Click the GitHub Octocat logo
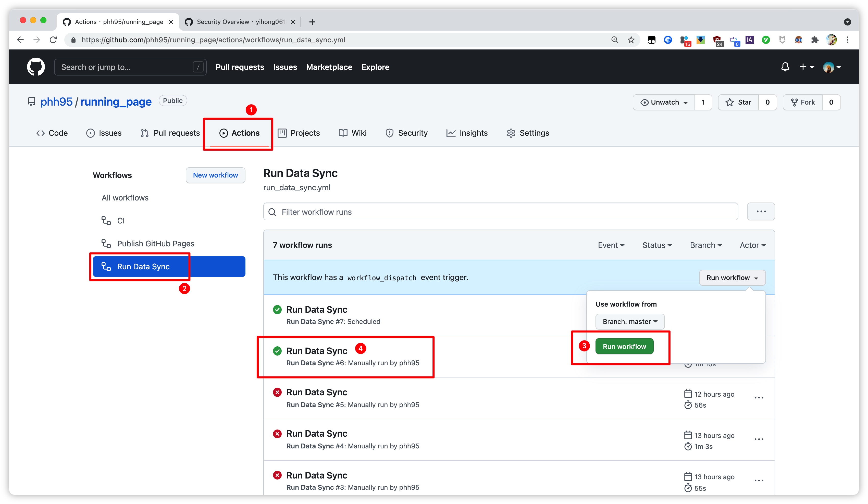The height and width of the screenshot is (504, 868). (x=36, y=67)
